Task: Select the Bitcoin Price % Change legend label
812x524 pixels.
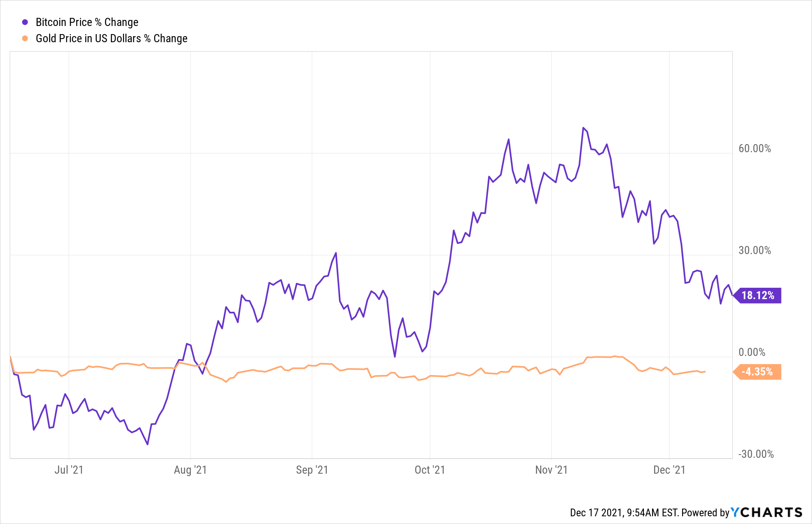Action: [x=87, y=22]
